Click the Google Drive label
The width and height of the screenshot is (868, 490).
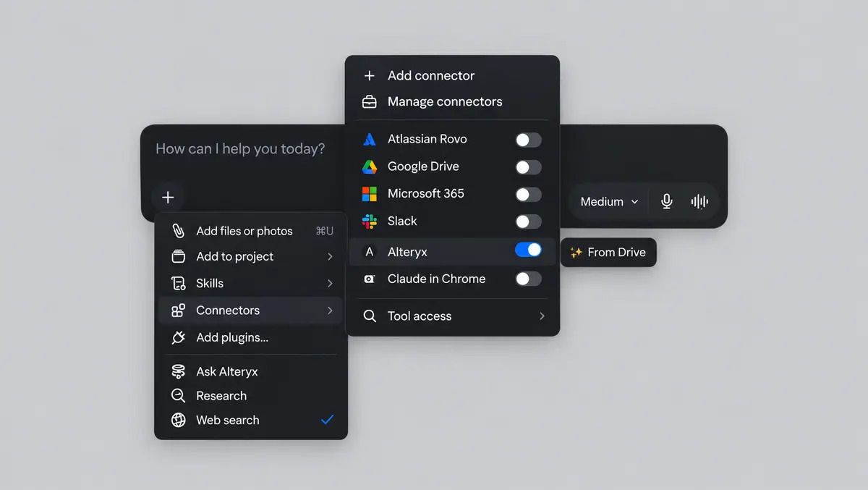tap(423, 166)
